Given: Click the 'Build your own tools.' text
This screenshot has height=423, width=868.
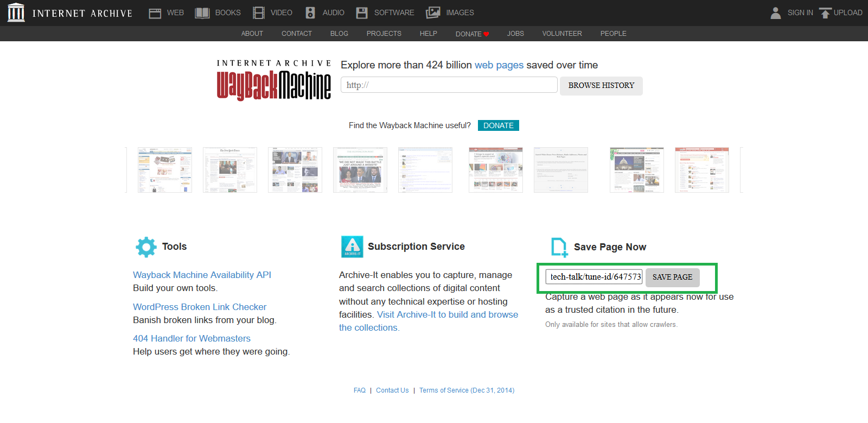Looking at the screenshot, I should coord(175,288).
